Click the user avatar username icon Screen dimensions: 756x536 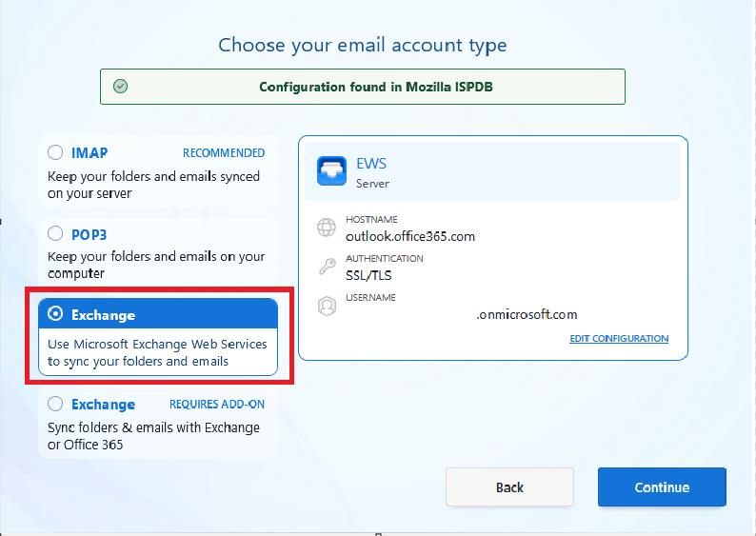pyautogui.click(x=327, y=306)
